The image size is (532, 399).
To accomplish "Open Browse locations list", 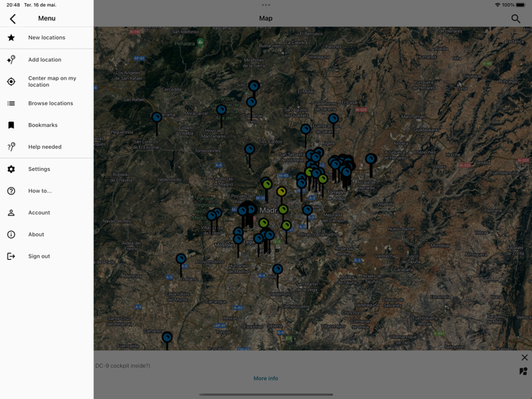I will point(46,103).
